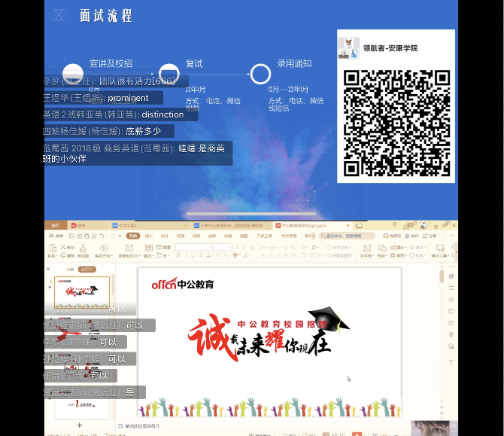504x436 pixels.
Task: Switch to the 插入 ribbon tab
Action: click(x=148, y=236)
